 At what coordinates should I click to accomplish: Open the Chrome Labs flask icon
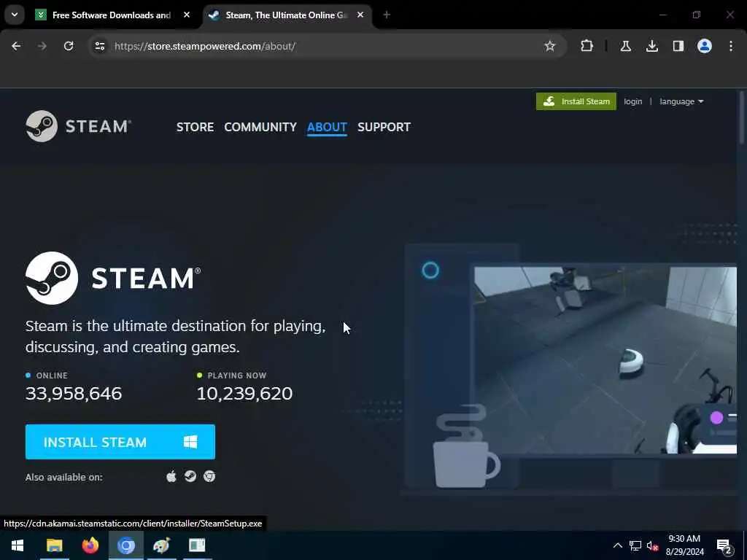625,46
